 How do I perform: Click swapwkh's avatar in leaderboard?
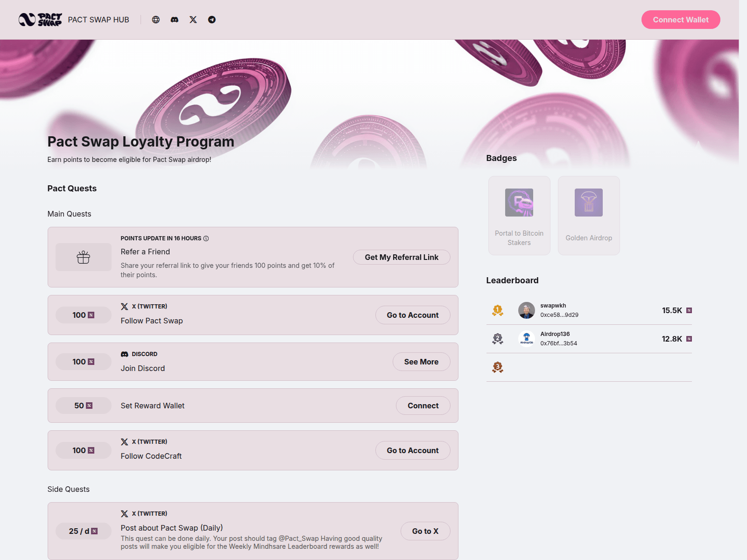pos(527,310)
